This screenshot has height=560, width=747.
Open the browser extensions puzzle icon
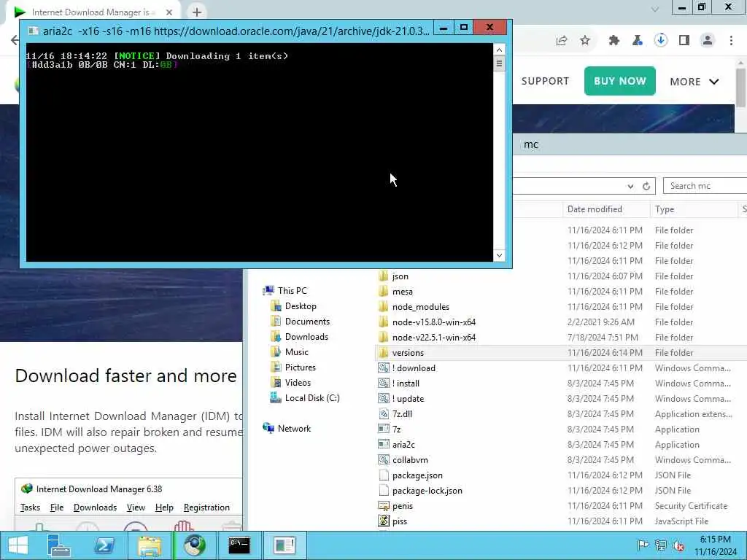coord(614,41)
